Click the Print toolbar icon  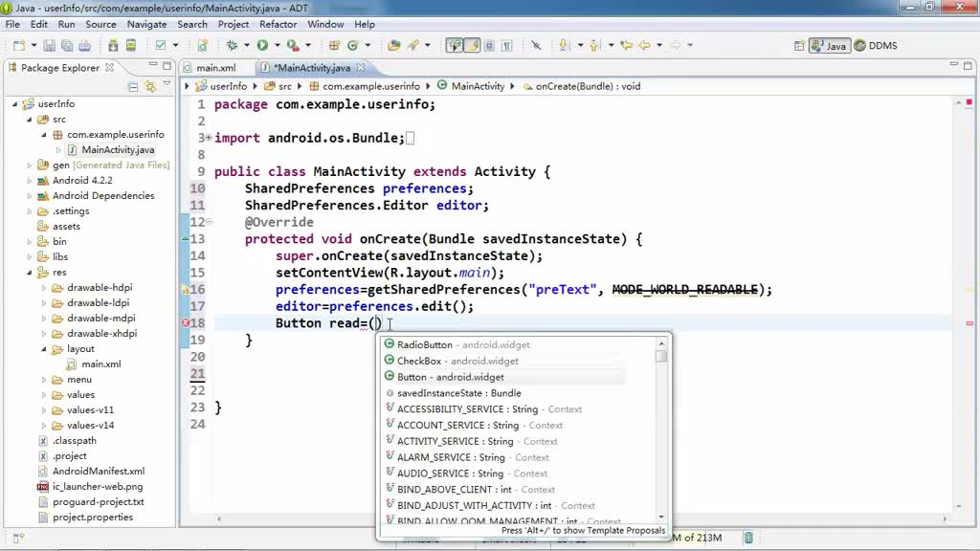click(84, 46)
